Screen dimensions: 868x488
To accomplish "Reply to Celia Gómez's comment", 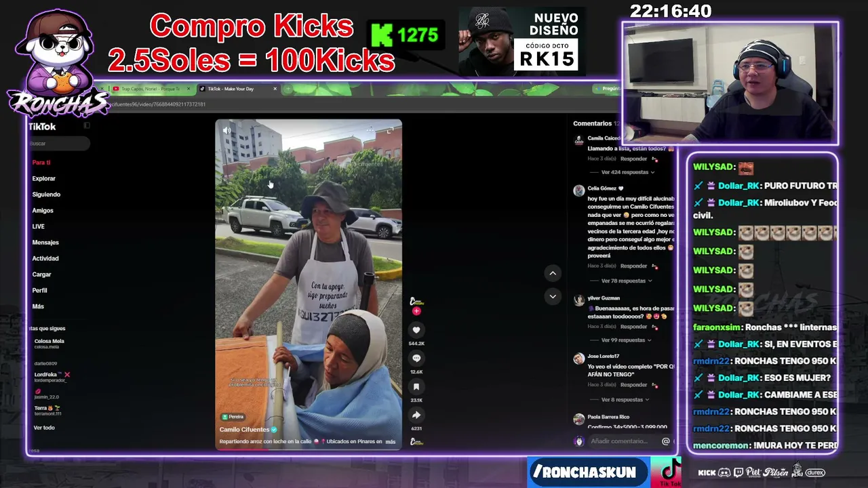I will (634, 266).
